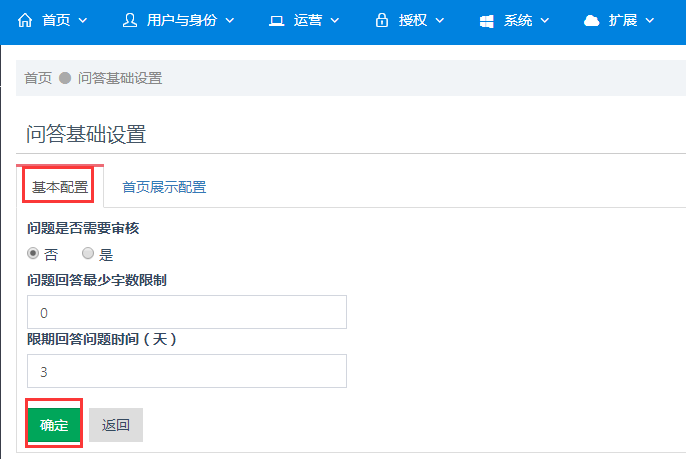Viewport: 686px width, 459px height.
Task: Open the 授权 menu chevron
Action: [x=440, y=21]
